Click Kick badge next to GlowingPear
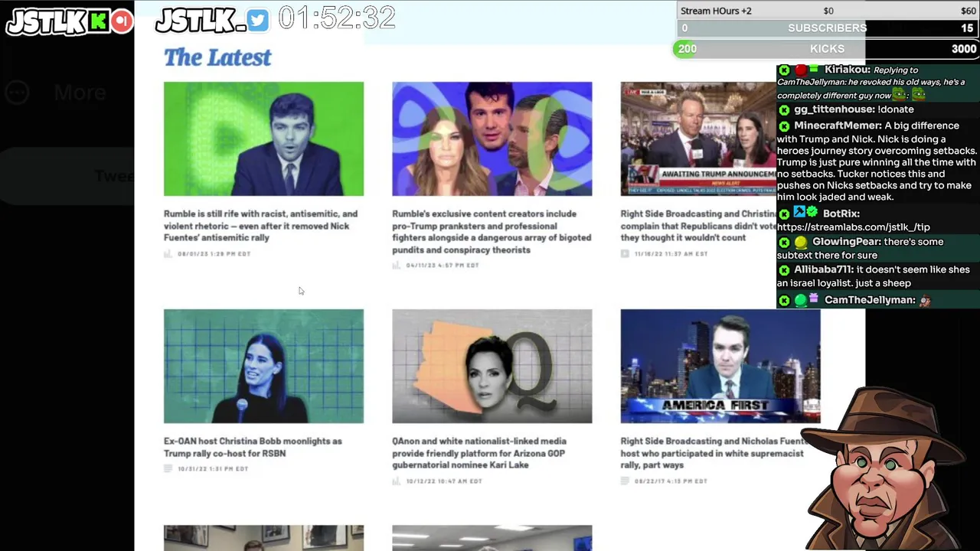This screenshot has width=980, height=551. coord(784,242)
